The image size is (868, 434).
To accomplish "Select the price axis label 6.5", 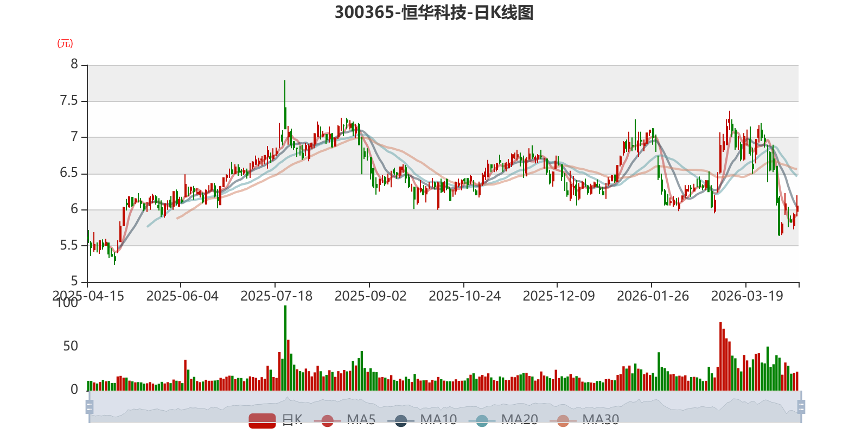I will pos(69,173).
